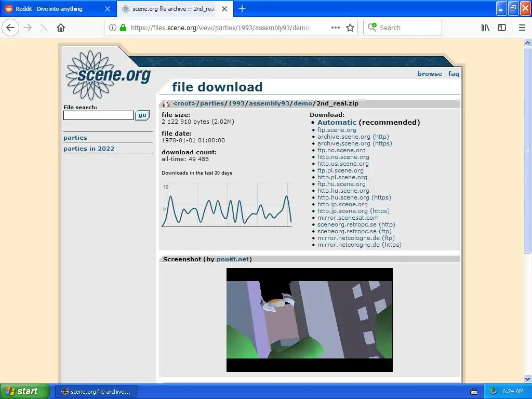Download from sceneorg.retropc.se (http)
The height and width of the screenshot is (399, 532).
[x=356, y=224]
